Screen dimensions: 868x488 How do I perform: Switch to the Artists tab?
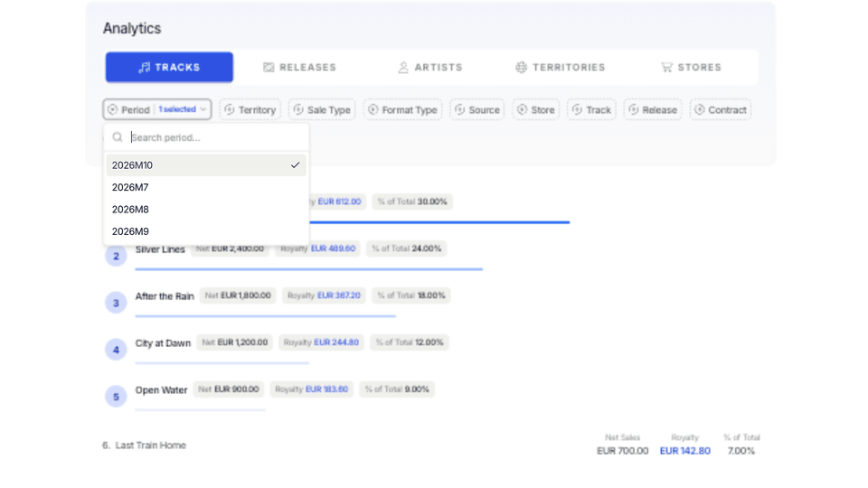point(430,68)
